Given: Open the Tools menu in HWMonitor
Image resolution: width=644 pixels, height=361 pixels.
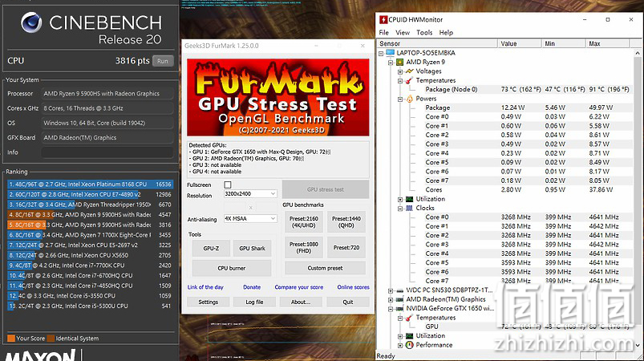Looking at the screenshot, I should 424,32.
